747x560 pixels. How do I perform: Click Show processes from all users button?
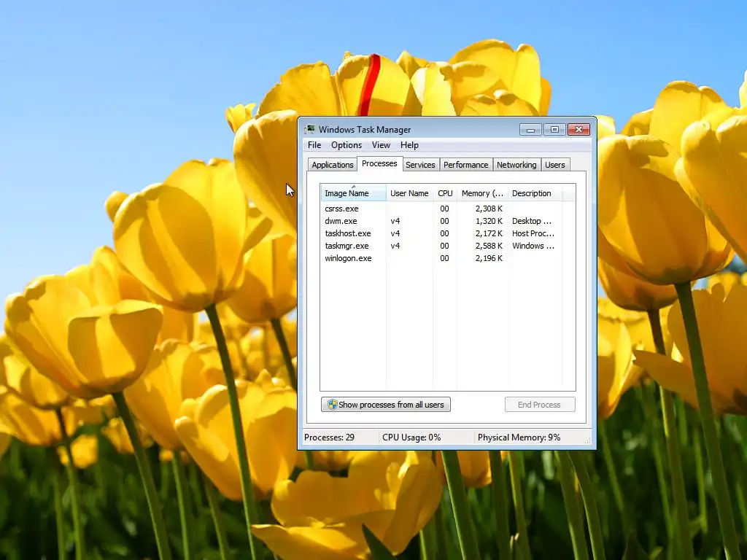(385, 404)
